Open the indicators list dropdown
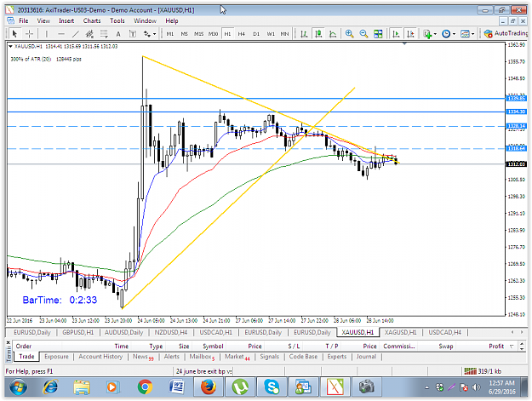 pyautogui.click(x=430, y=33)
